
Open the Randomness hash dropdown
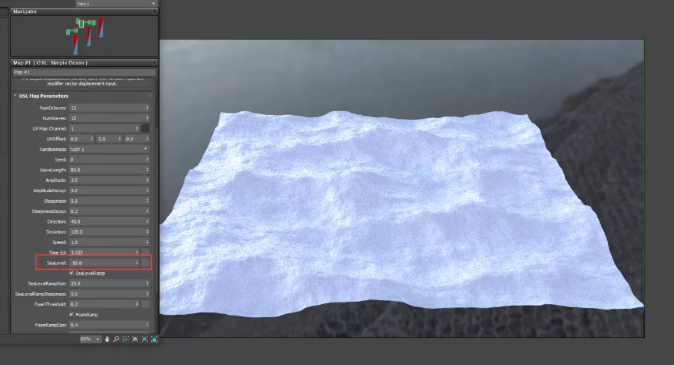coord(109,149)
